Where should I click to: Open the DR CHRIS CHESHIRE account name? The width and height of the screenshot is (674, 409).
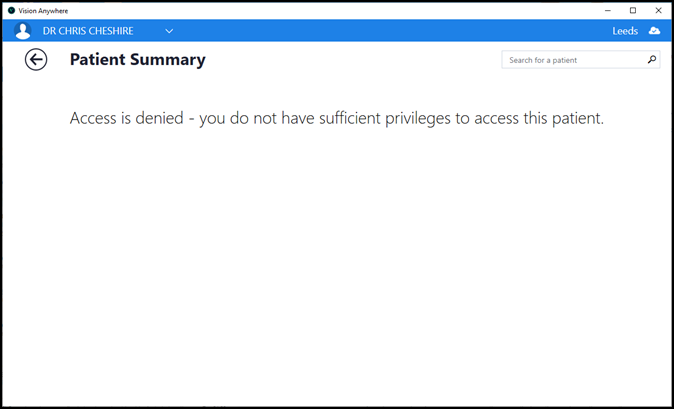point(88,31)
